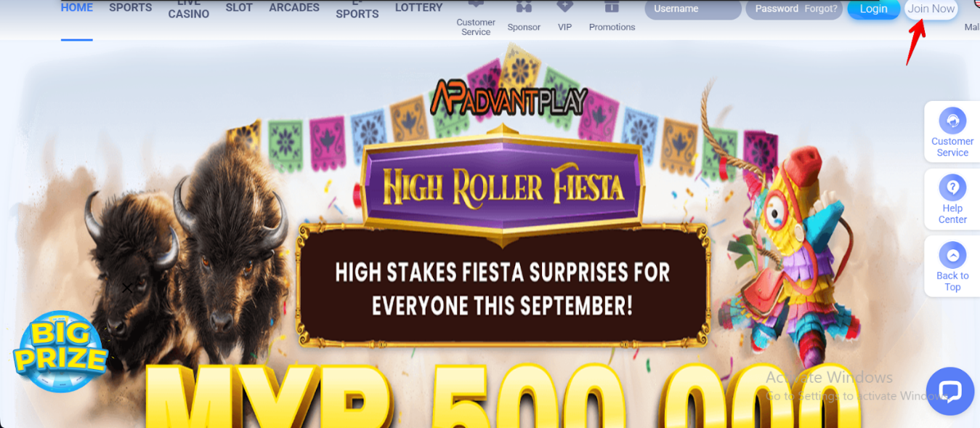980x428 pixels.
Task: Open the live chat bubble icon
Action: click(x=950, y=392)
